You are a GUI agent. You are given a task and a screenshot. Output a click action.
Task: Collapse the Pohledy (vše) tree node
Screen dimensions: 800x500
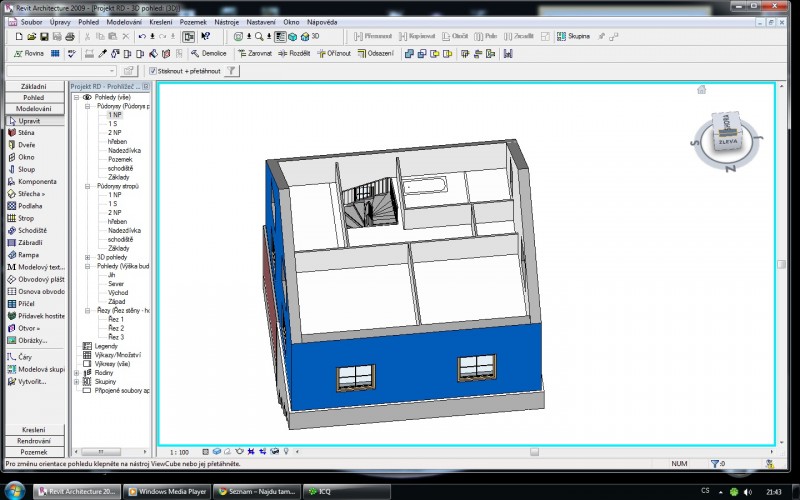tap(75, 97)
